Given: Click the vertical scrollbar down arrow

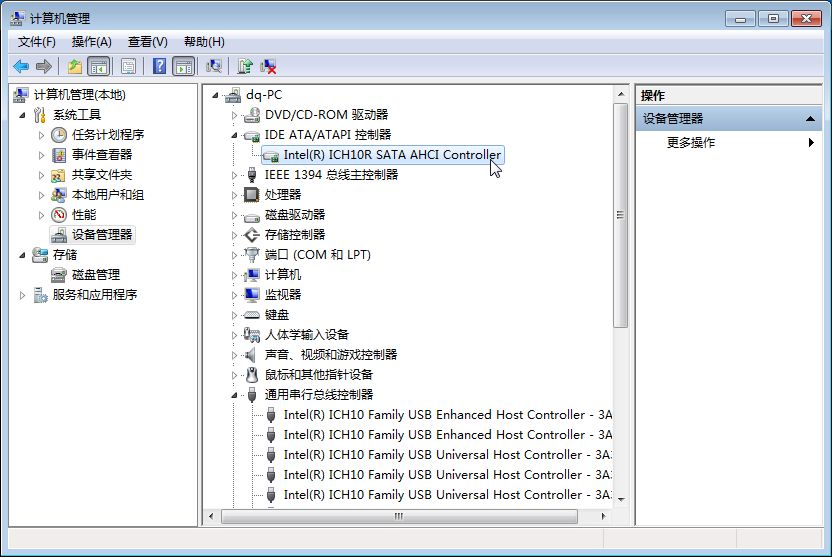Looking at the screenshot, I should click(x=621, y=500).
